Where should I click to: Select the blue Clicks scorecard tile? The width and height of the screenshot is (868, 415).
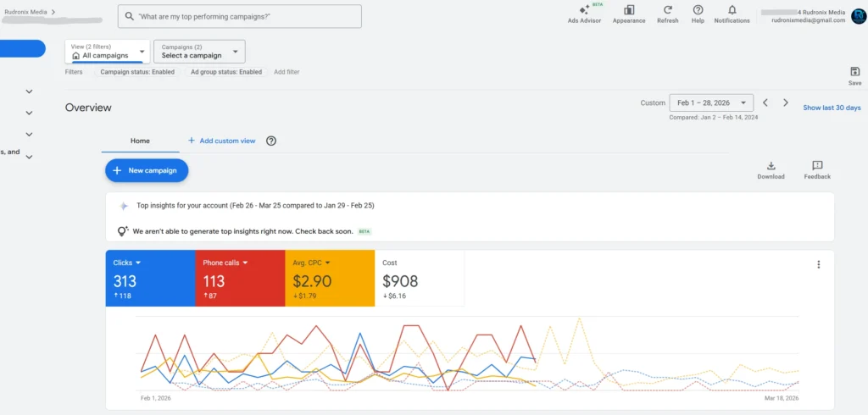click(x=151, y=279)
